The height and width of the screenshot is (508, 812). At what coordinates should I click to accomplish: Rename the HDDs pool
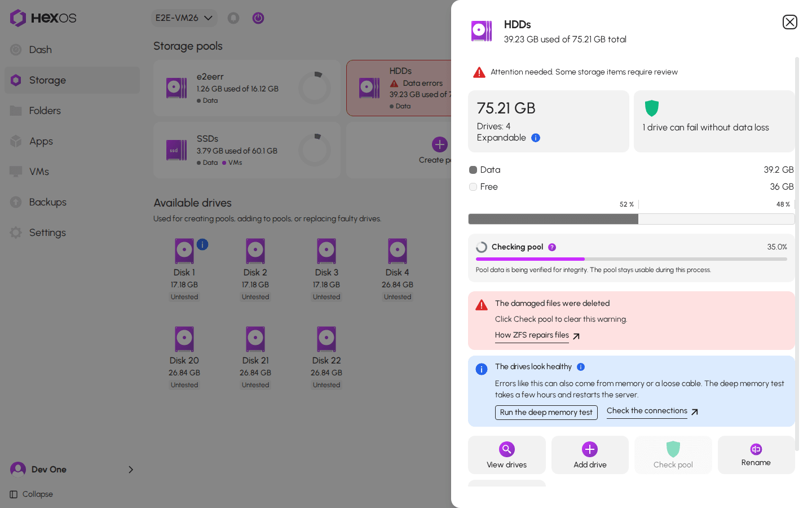pos(756,455)
